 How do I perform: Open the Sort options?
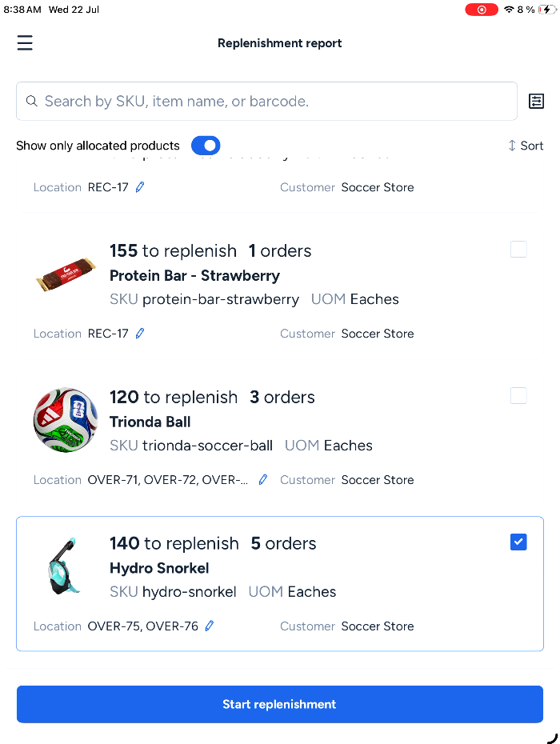click(526, 146)
